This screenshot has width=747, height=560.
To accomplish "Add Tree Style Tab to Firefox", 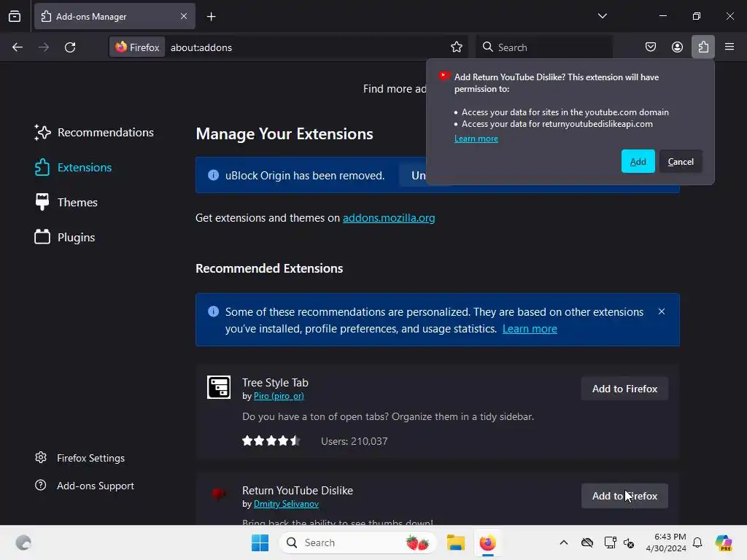I will (x=624, y=389).
